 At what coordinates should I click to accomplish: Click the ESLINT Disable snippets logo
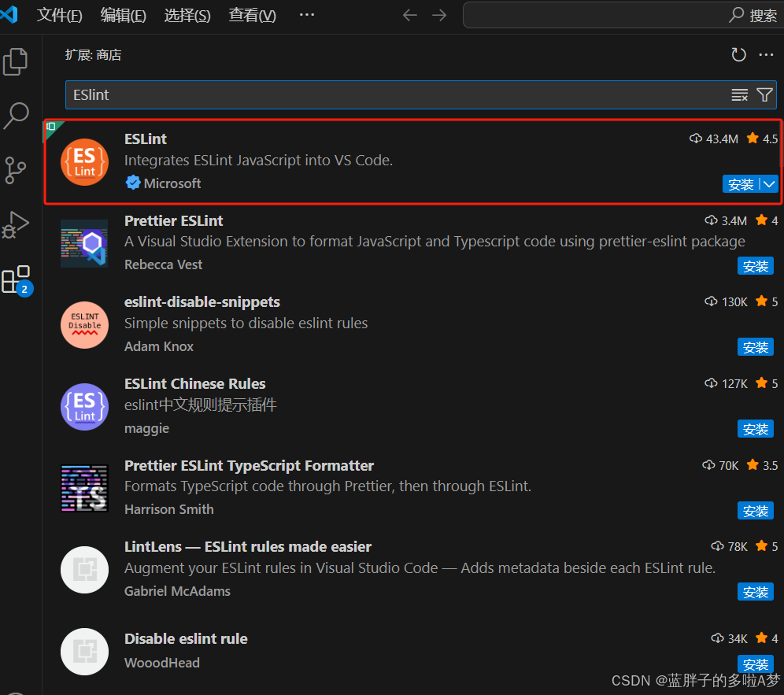pyautogui.click(x=84, y=325)
